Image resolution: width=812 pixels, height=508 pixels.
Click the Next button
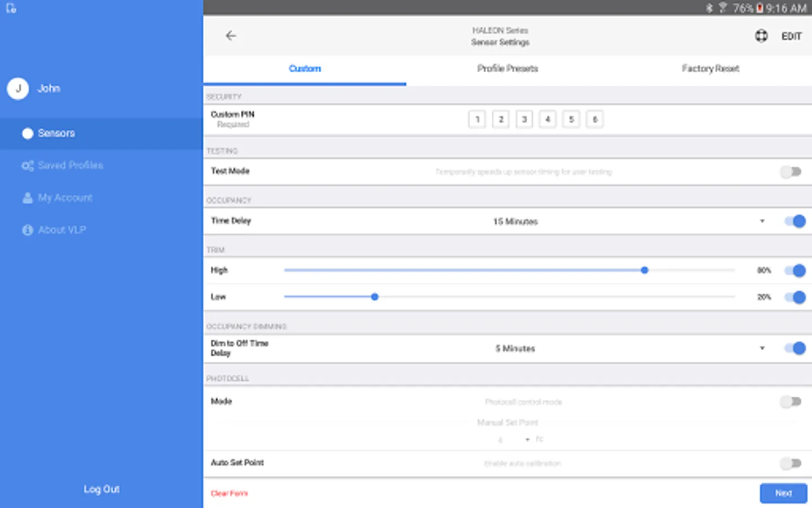pyautogui.click(x=783, y=493)
